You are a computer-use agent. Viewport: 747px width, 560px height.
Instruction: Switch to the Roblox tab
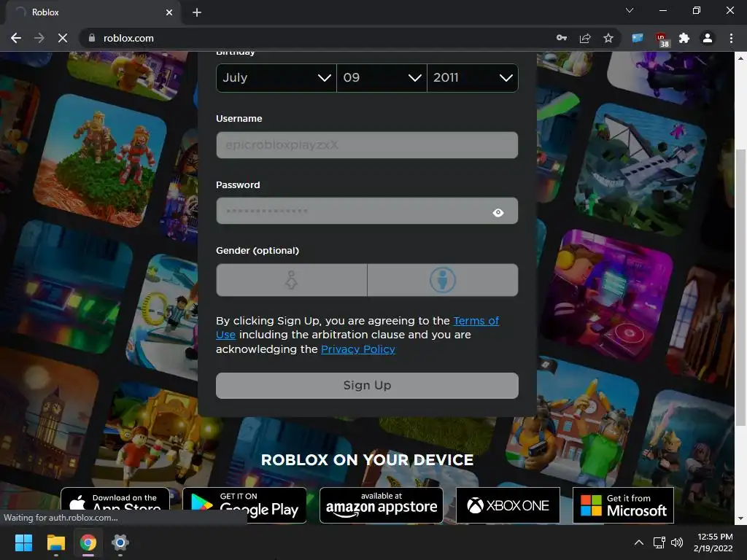point(90,12)
